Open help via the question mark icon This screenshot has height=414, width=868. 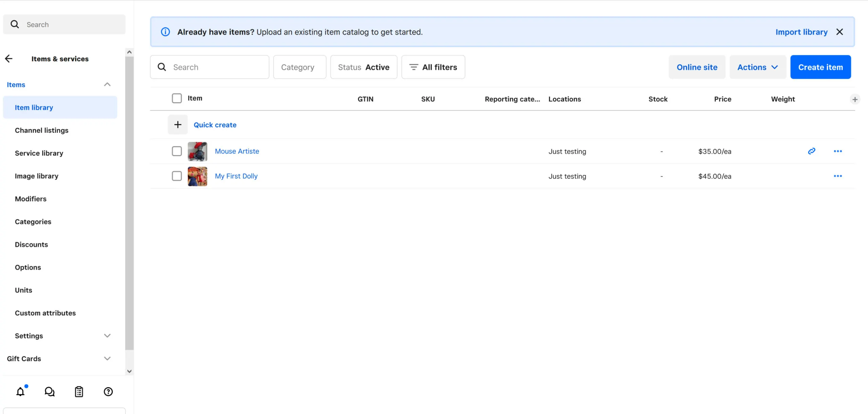point(108,391)
